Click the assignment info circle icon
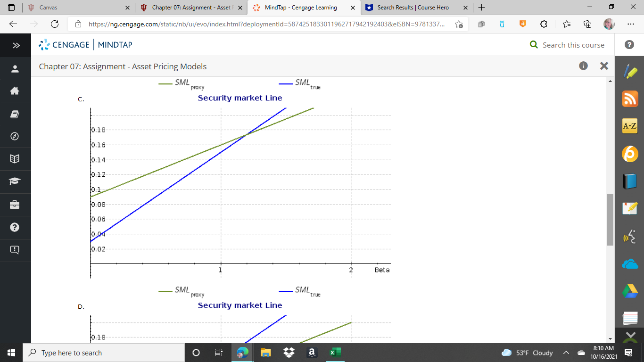644x362 pixels. [583, 66]
